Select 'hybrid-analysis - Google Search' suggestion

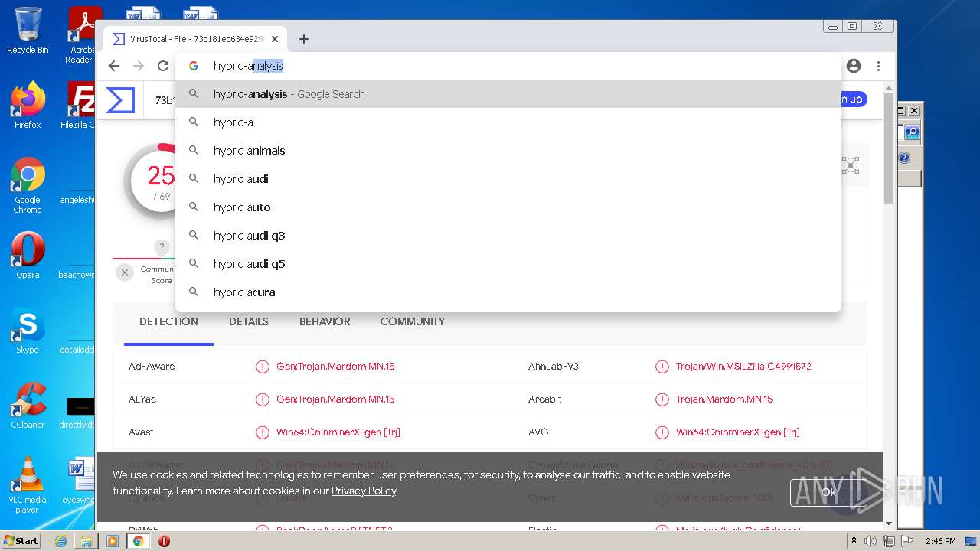click(508, 94)
